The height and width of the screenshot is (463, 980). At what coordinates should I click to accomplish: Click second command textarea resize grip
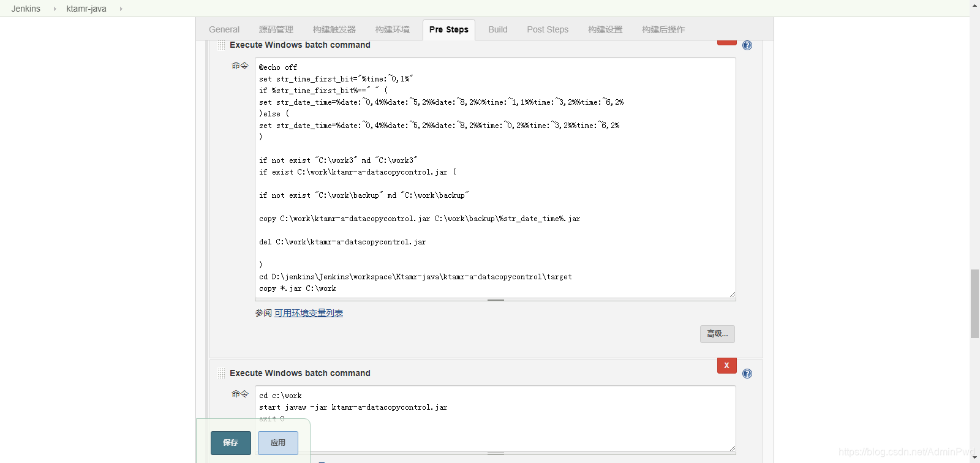[x=732, y=448]
